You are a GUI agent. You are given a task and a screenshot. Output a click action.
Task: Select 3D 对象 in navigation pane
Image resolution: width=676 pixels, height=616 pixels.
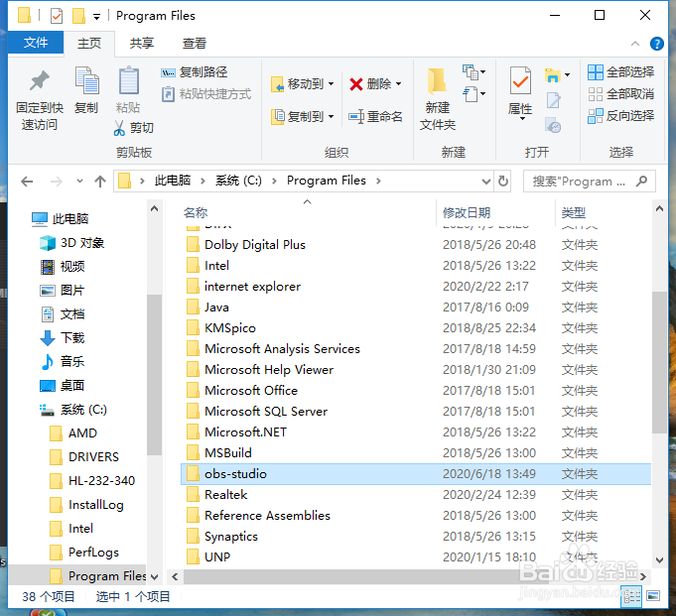click(71, 243)
